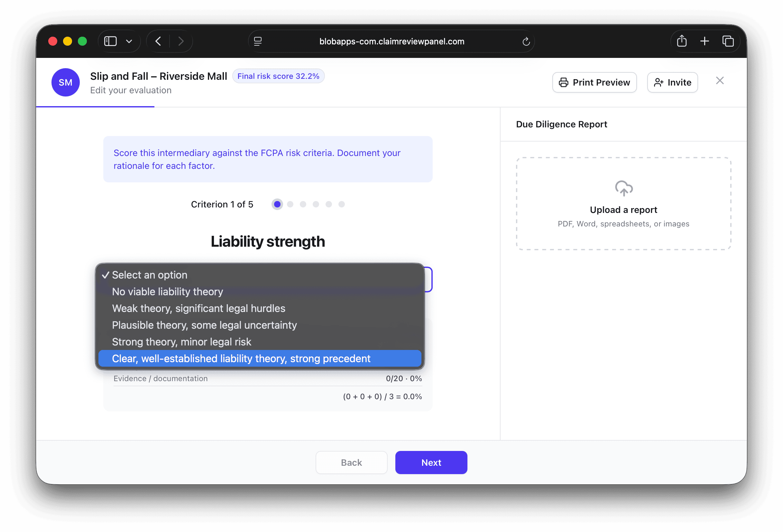Select 'Strong theory, minor legal risk'
Screen dimensions: 783x532
coord(260,342)
